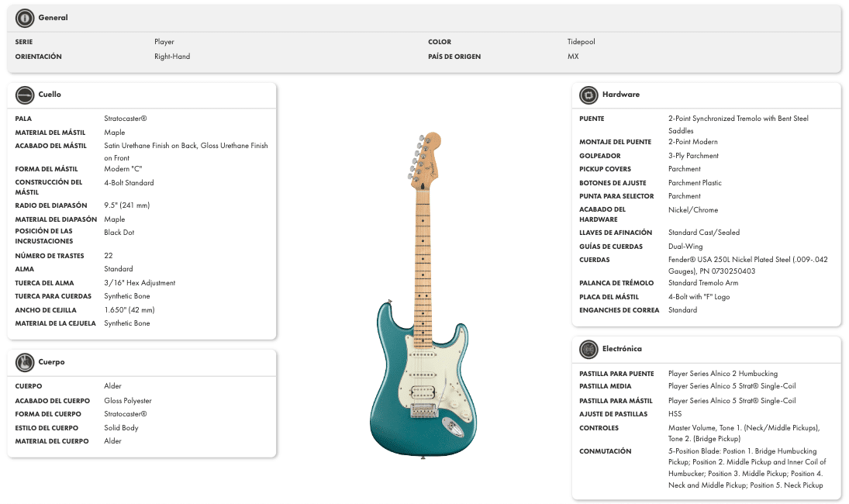This screenshot has height=504, width=849.
Task: Click the Standard Cast/Sealed tuners value
Action: [704, 233]
